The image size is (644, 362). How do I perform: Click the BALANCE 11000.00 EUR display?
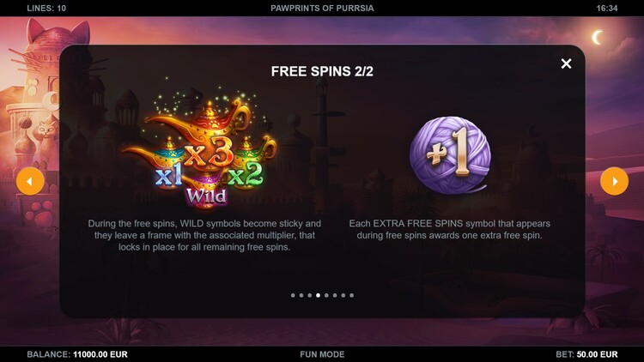pyautogui.click(x=77, y=354)
